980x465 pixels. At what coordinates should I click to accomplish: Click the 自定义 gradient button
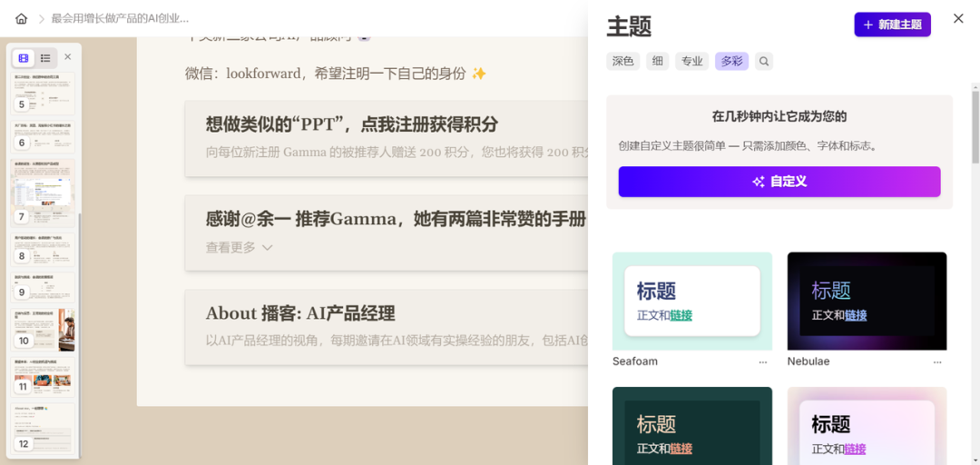point(779,182)
